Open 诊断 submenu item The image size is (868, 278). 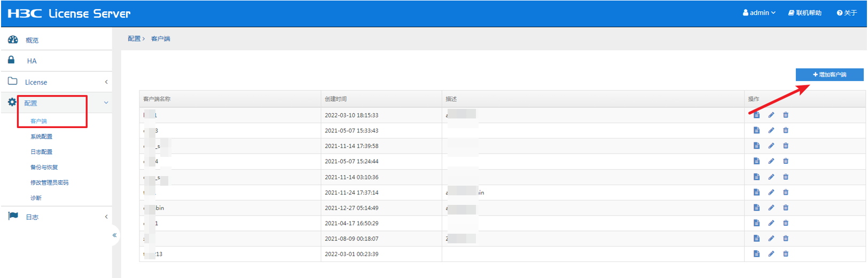pos(36,198)
